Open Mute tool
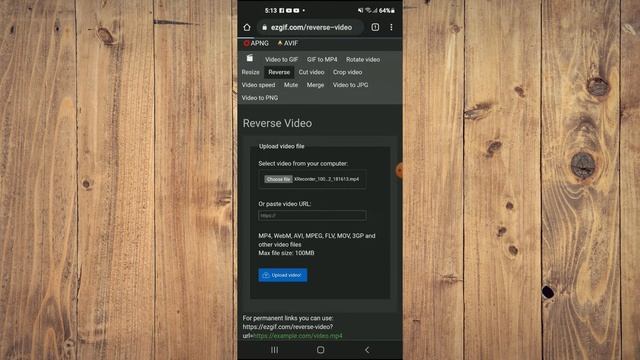This screenshot has height=360, width=640. click(x=291, y=85)
